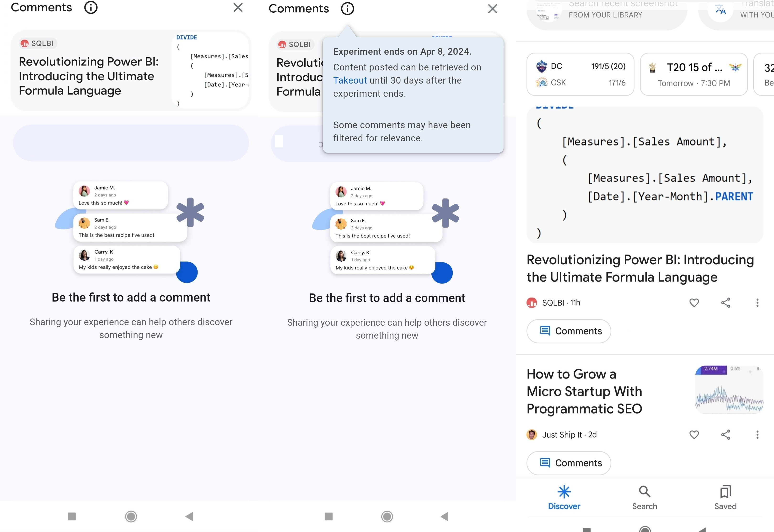Open Comments for Just Ship It article
Screen dimensions: 774x532
[x=569, y=463]
